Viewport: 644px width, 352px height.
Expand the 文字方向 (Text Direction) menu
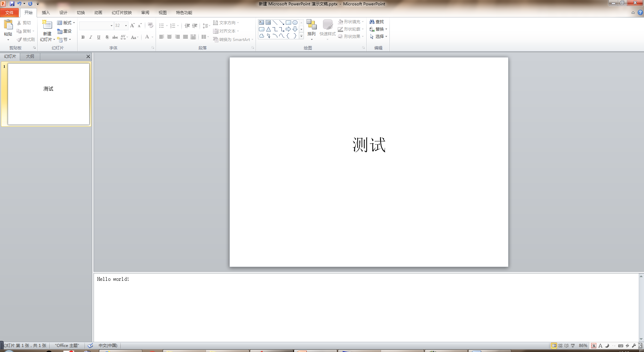(x=227, y=23)
